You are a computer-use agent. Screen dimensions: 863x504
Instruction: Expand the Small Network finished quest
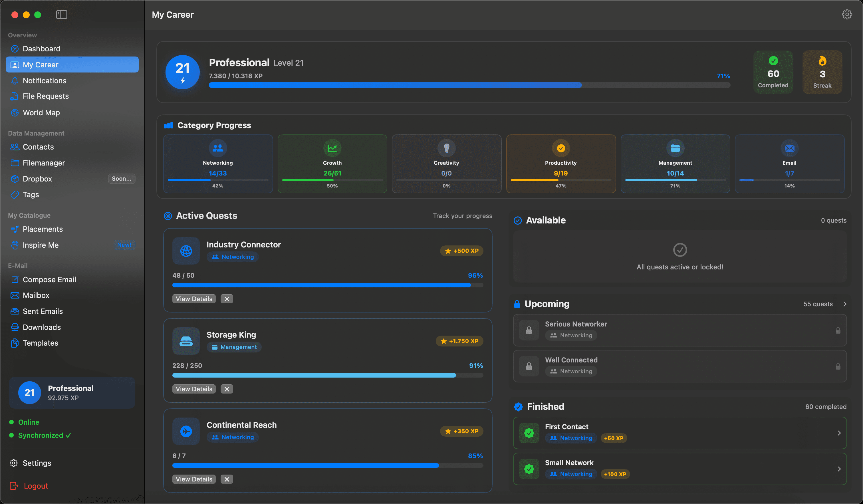pos(839,469)
